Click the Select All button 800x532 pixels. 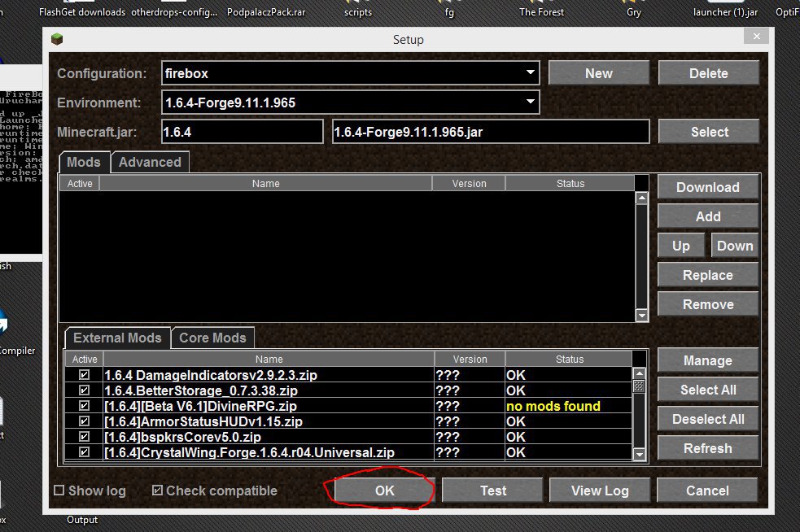(708, 390)
